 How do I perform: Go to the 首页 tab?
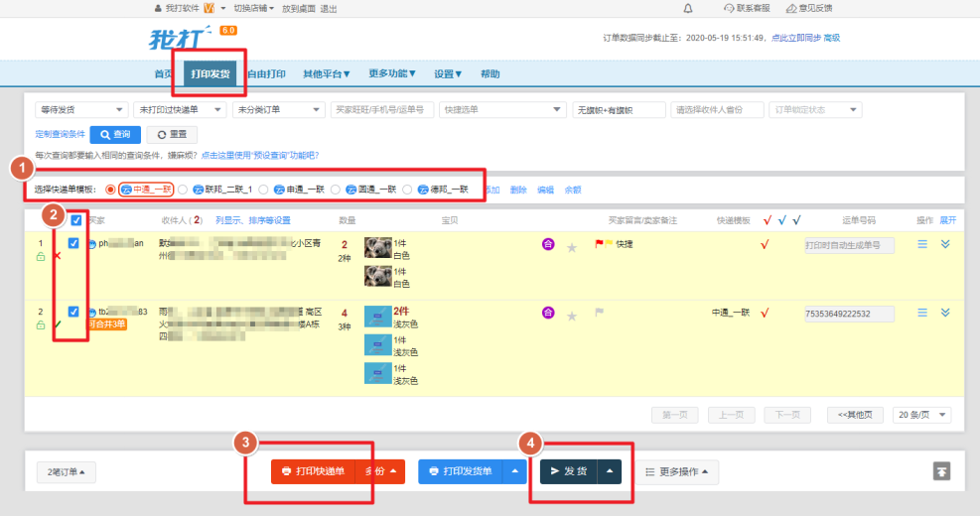[163, 73]
